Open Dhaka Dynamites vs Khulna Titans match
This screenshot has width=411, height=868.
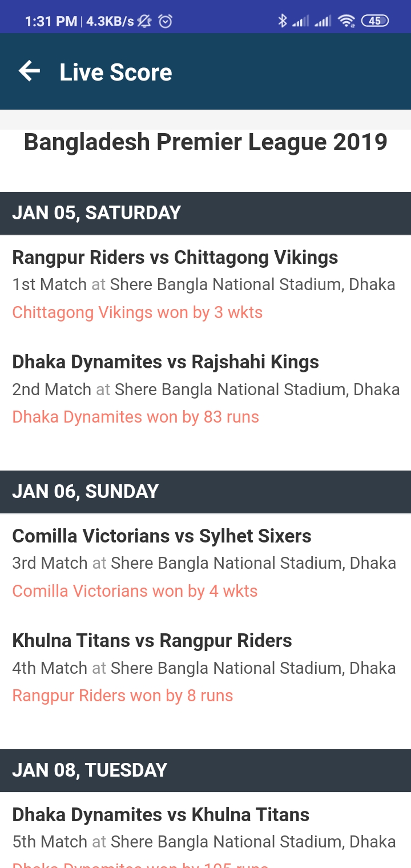161,815
